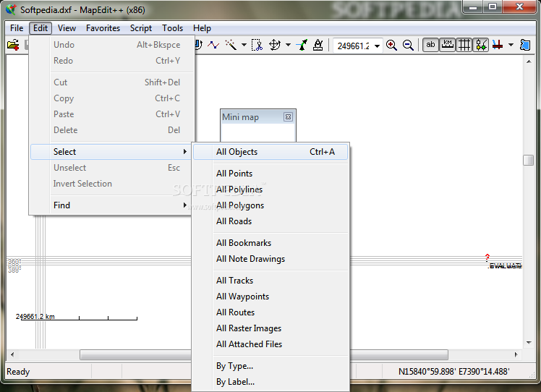Choose All Attached Files
This screenshot has width=541, height=392.
(270, 344)
